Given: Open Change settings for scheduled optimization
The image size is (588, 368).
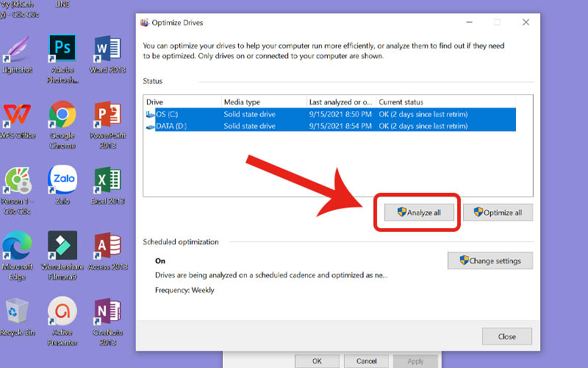Looking at the screenshot, I should pyautogui.click(x=490, y=261).
